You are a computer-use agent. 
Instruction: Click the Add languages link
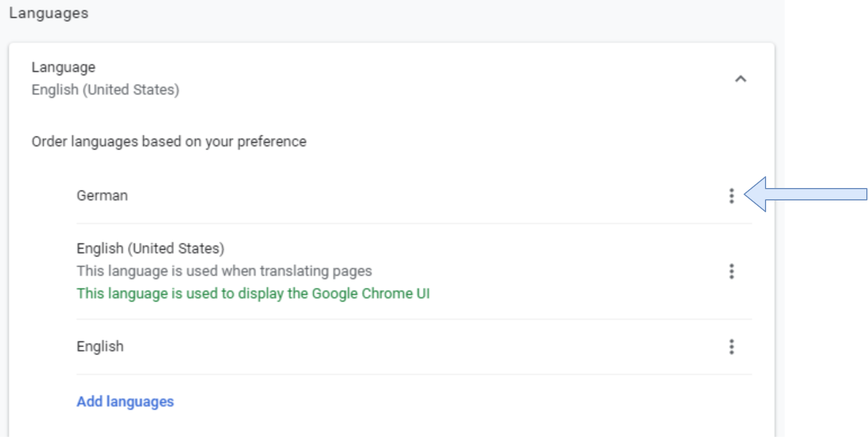pyautogui.click(x=125, y=401)
